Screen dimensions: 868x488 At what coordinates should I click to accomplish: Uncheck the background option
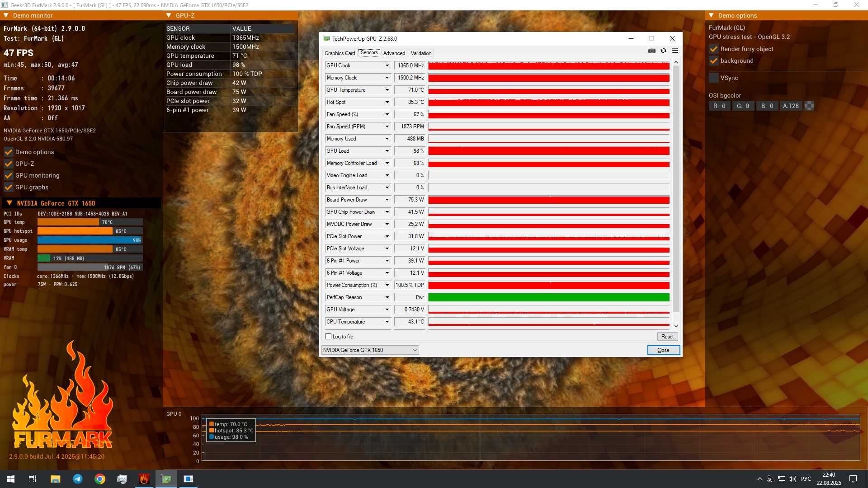[x=714, y=61]
